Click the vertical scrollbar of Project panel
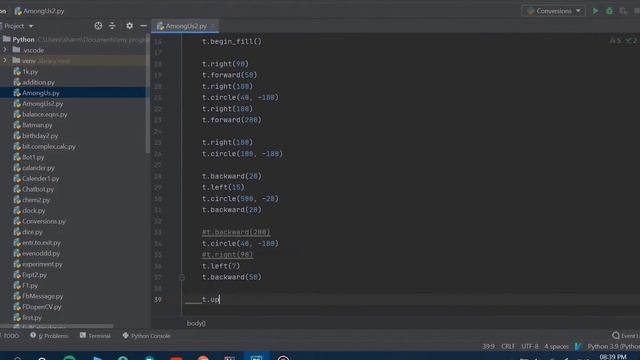 (x=147, y=94)
